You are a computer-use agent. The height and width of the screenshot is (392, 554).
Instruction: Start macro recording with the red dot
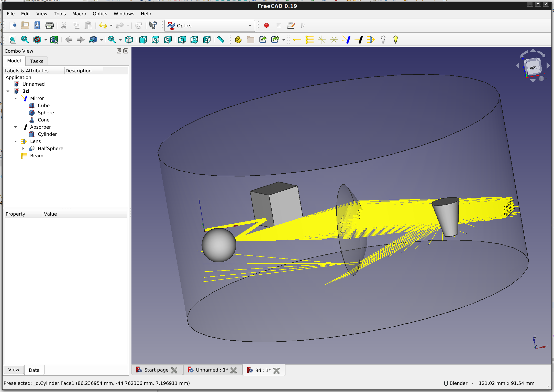[x=267, y=25]
